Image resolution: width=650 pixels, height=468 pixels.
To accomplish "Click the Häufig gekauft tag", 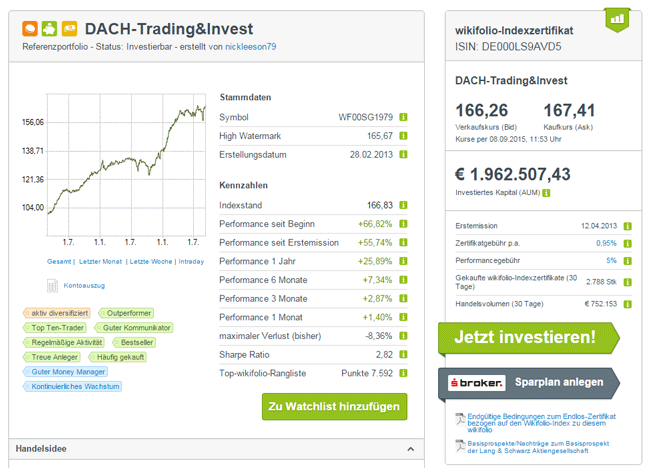I will click(x=117, y=357).
